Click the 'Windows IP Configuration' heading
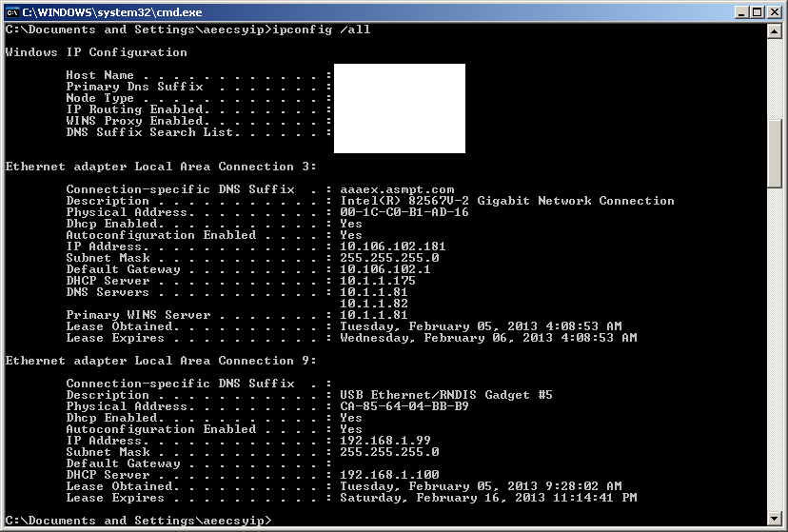The width and height of the screenshot is (788, 532). [96, 52]
